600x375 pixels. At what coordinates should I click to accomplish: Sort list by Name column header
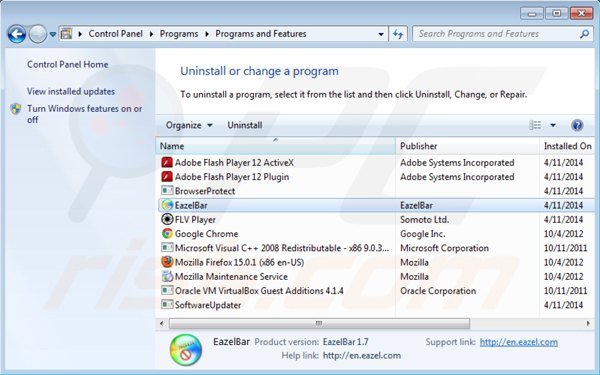(x=276, y=146)
